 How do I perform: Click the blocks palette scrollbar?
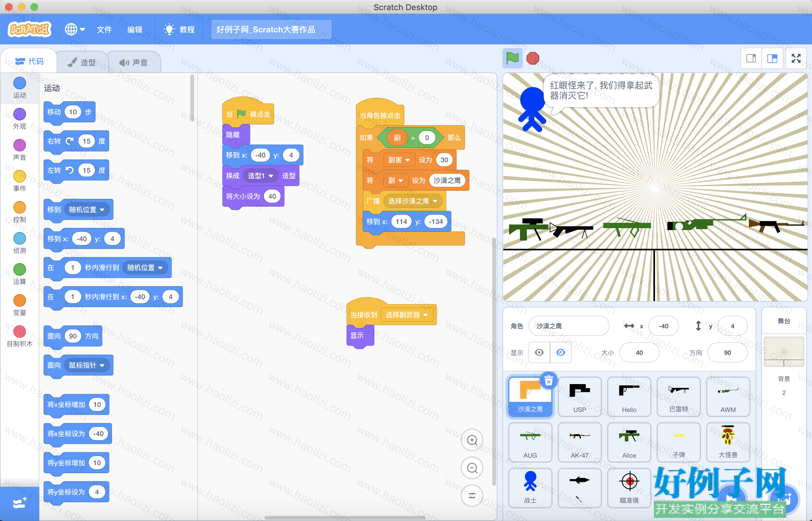[x=192, y=98]
